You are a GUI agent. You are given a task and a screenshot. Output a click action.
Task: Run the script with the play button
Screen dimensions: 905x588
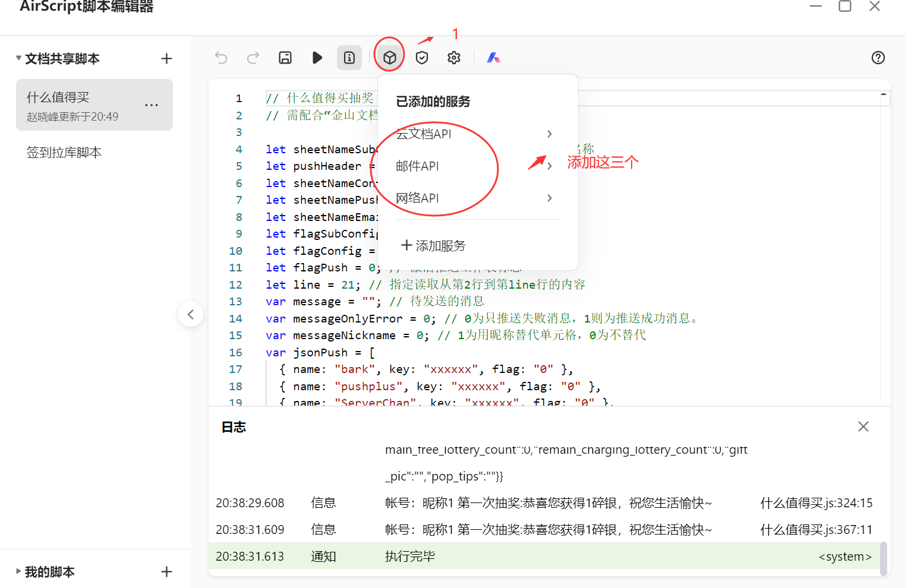[317, 58]
